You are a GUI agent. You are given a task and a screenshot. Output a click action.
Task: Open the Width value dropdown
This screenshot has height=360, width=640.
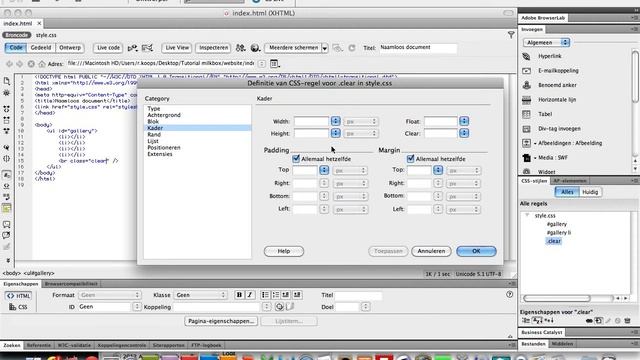pos(336,121)
